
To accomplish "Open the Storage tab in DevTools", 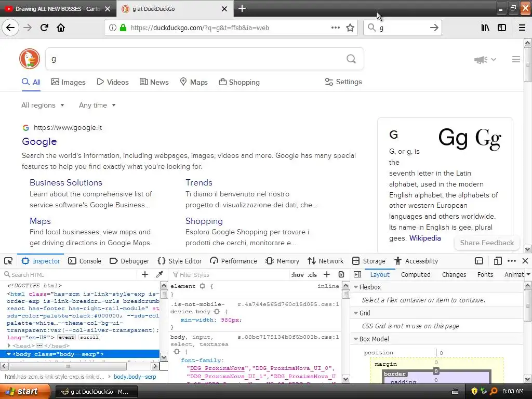I will point(369,261).
